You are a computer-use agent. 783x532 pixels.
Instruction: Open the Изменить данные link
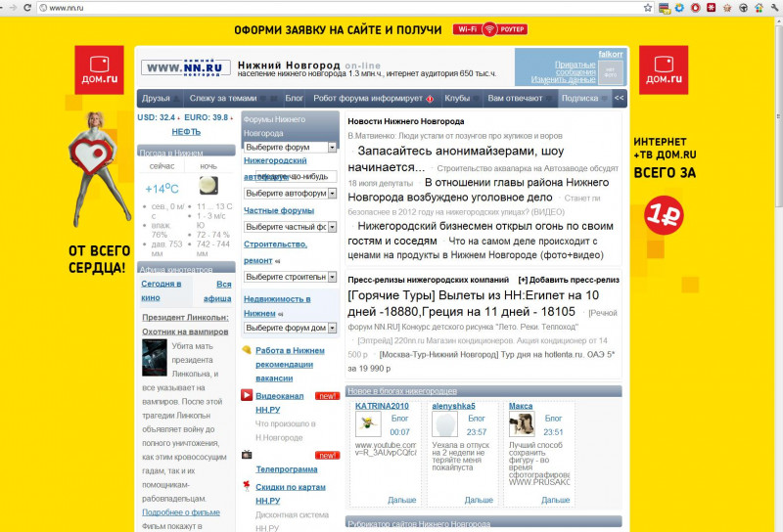(x=564, y=79)
